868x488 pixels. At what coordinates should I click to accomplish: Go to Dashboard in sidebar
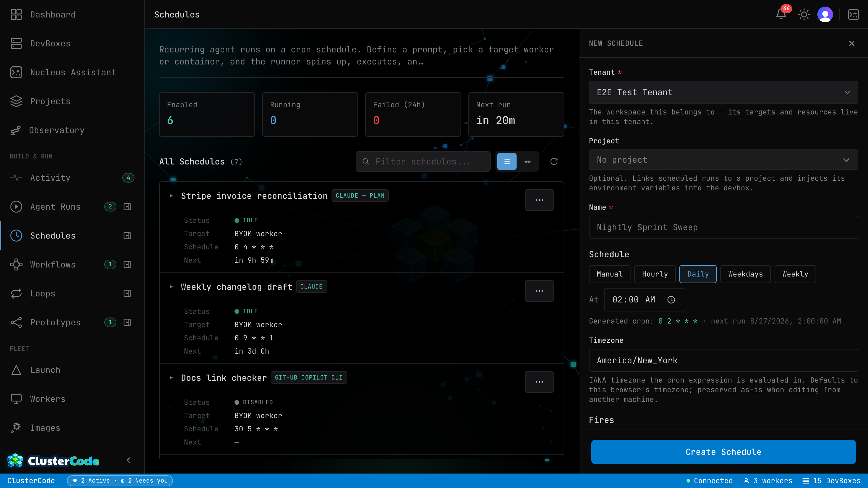[72, 14]
